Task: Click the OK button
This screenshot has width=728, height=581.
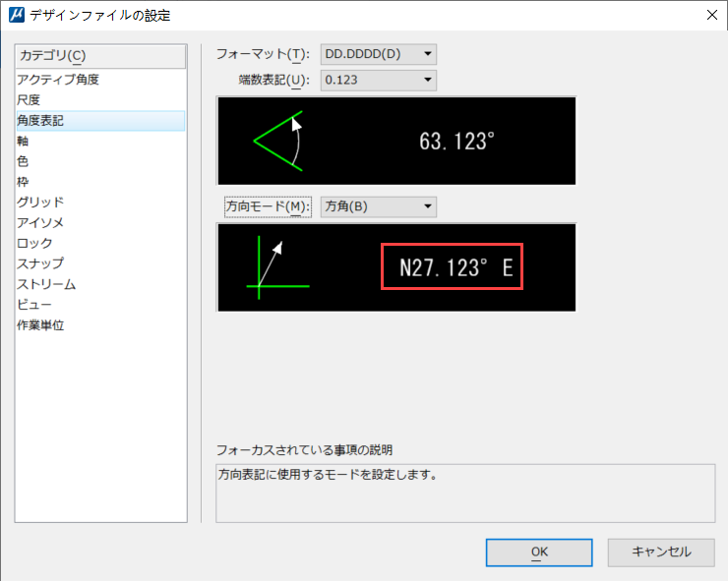Action: point(539,552)
